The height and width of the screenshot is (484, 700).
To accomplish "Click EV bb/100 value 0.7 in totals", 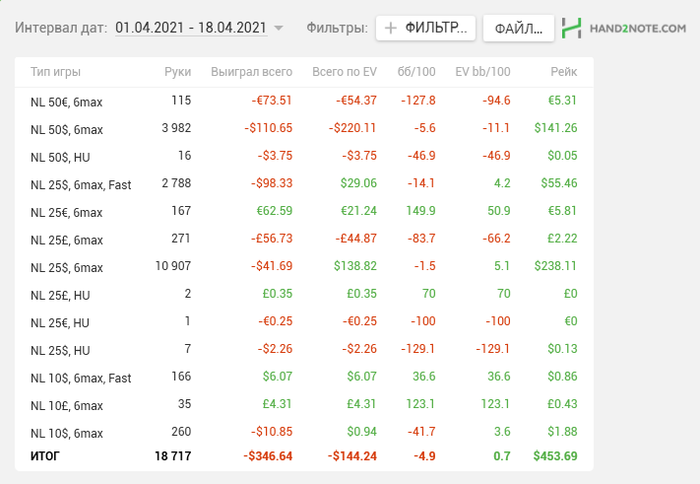I will click(x=502, y=456).
